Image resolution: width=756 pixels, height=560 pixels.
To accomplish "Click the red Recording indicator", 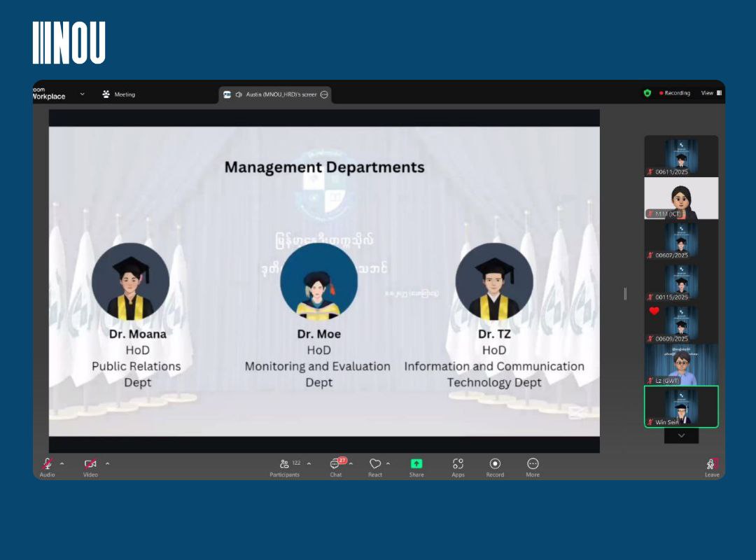I will click(675, 93).
